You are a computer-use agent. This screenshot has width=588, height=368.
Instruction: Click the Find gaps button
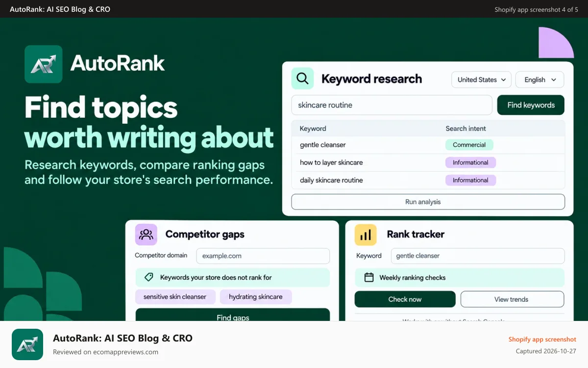(233, 315)
